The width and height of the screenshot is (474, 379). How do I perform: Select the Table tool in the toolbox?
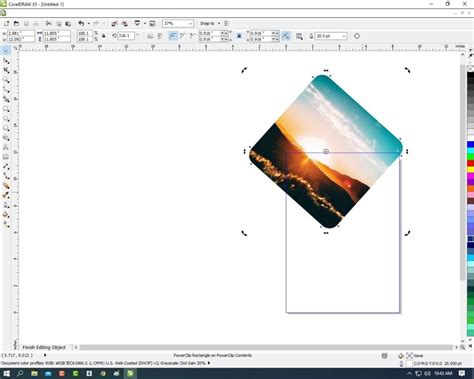click(x=6, y=157)
